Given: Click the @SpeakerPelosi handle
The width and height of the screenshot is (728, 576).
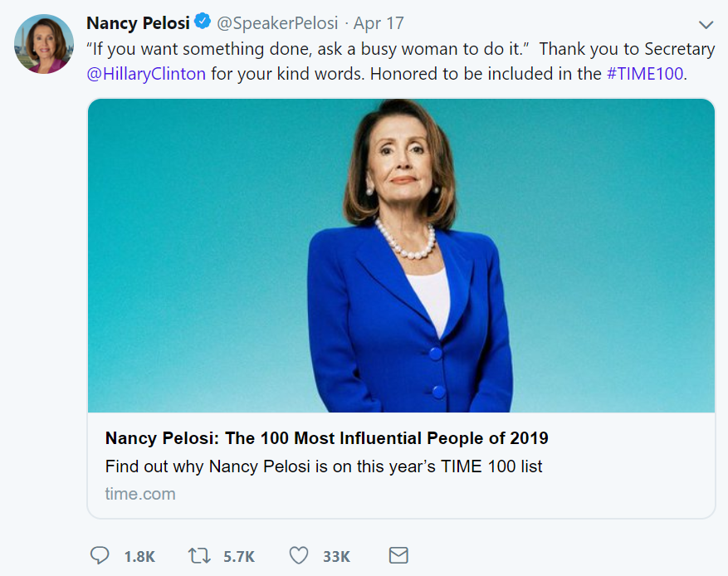Looking at the screenshot, I should pos(277,22).
